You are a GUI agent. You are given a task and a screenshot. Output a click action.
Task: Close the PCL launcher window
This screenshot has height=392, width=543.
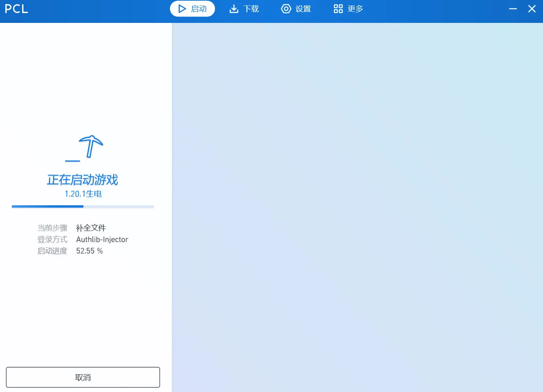pos(532,9)
